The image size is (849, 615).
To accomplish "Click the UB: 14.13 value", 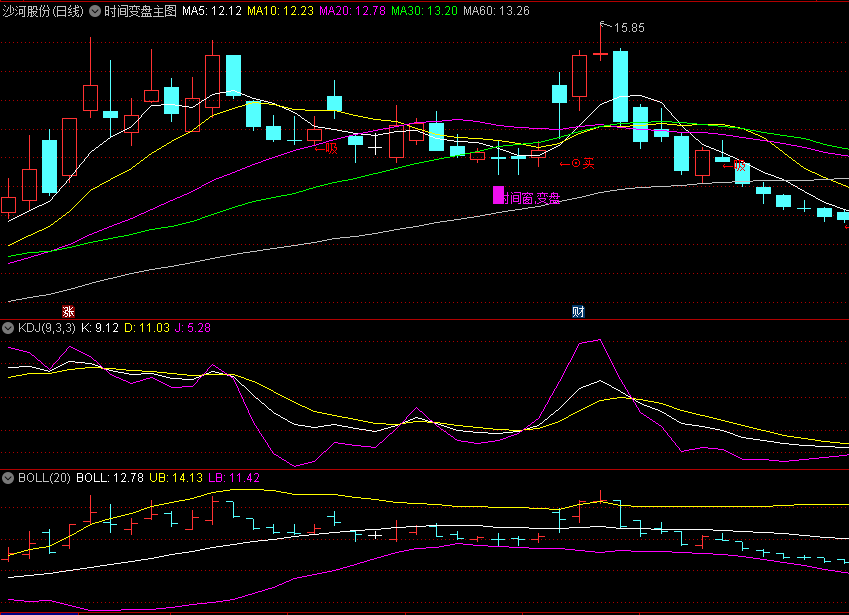I will (x=176, y=477).
